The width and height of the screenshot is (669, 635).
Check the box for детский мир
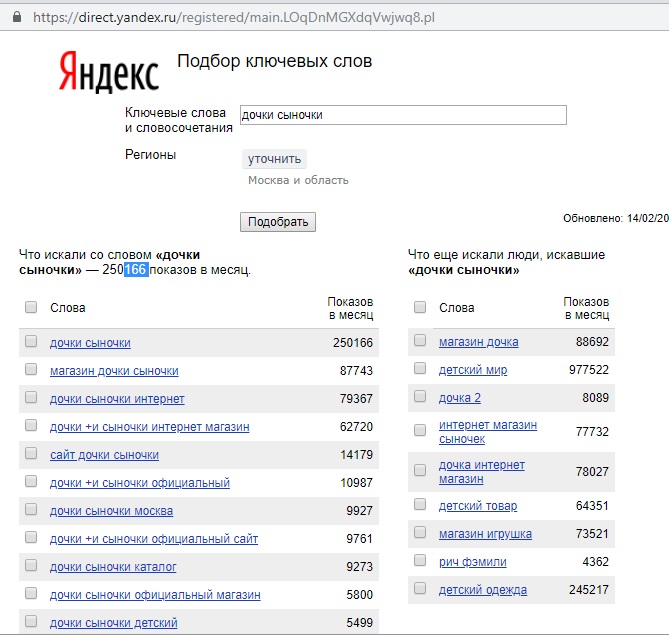point(420,368)
